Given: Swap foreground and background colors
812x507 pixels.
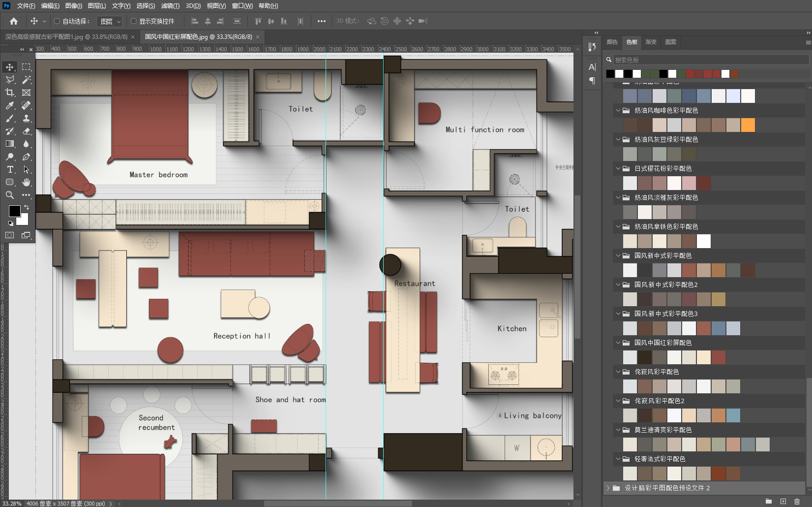Looking at the screenshot, I should 27,207.
